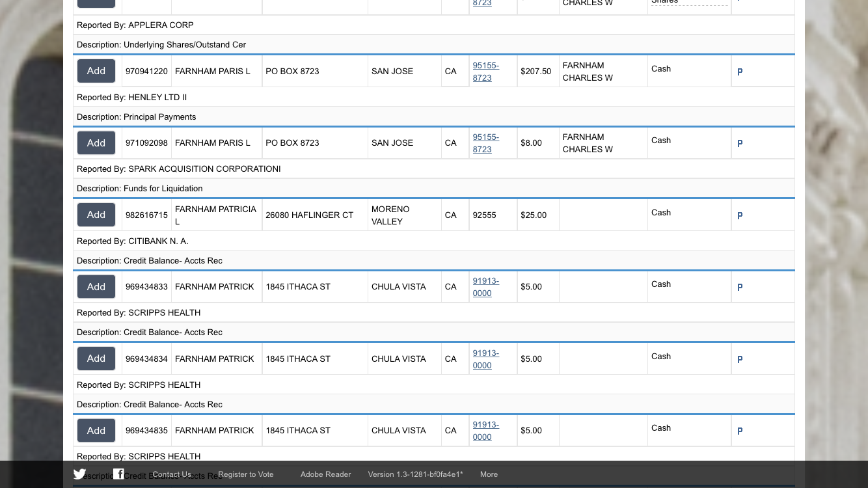The image size is (868, 488).
Task: Add Farnham Patrick property 969434835
Action: pos(96,431)
